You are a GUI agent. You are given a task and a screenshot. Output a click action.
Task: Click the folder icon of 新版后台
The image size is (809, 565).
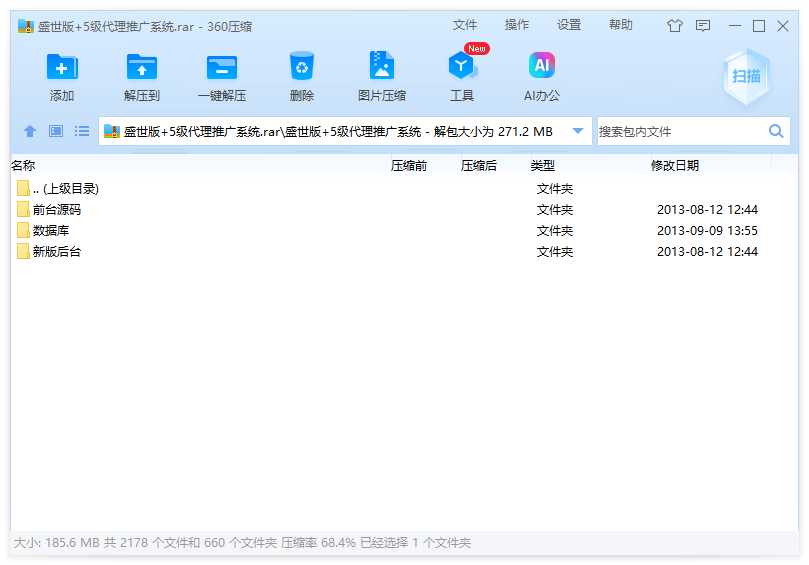pyautogui.click(x=23, y=251)
